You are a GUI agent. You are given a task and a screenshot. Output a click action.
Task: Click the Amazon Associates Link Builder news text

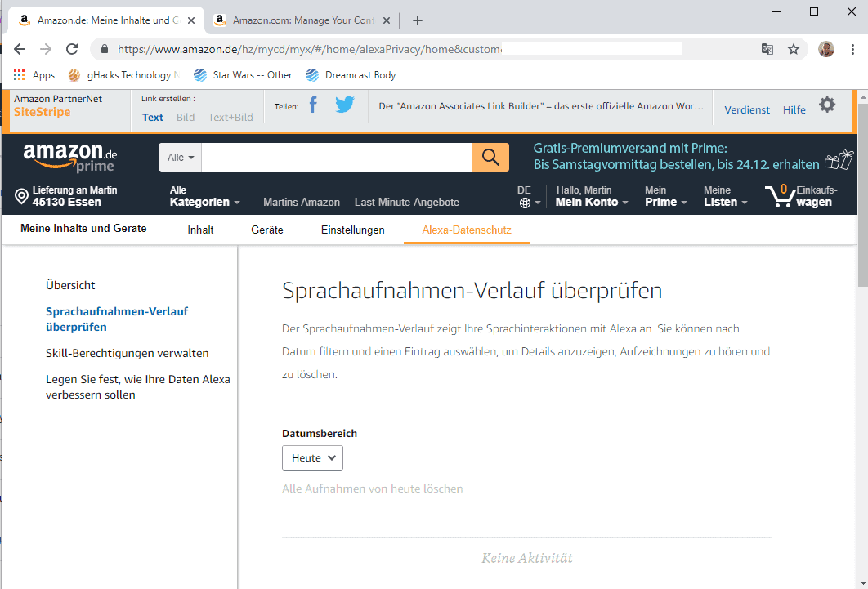541,106
